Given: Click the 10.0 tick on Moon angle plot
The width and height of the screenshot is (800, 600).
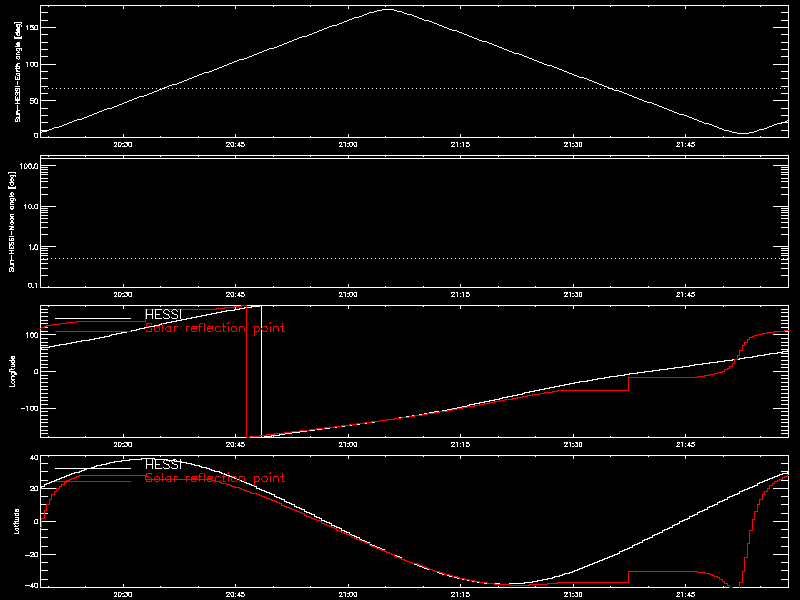Looking at the screenshot, I should pos(31,207).
